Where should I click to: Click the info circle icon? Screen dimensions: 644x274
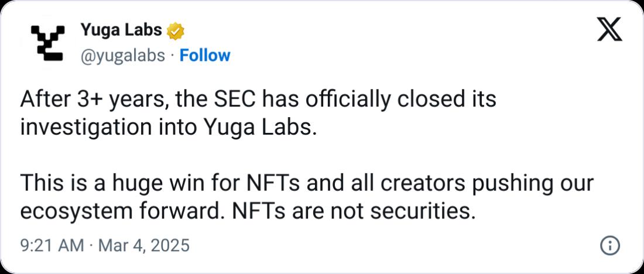pos(609,245)
